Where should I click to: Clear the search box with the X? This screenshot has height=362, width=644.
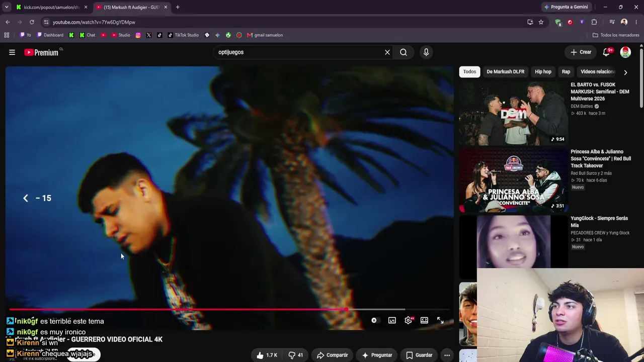(387, 52)
